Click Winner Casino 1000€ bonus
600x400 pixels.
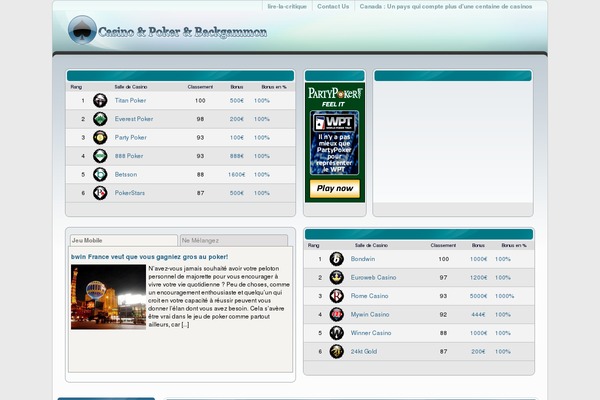478,333
